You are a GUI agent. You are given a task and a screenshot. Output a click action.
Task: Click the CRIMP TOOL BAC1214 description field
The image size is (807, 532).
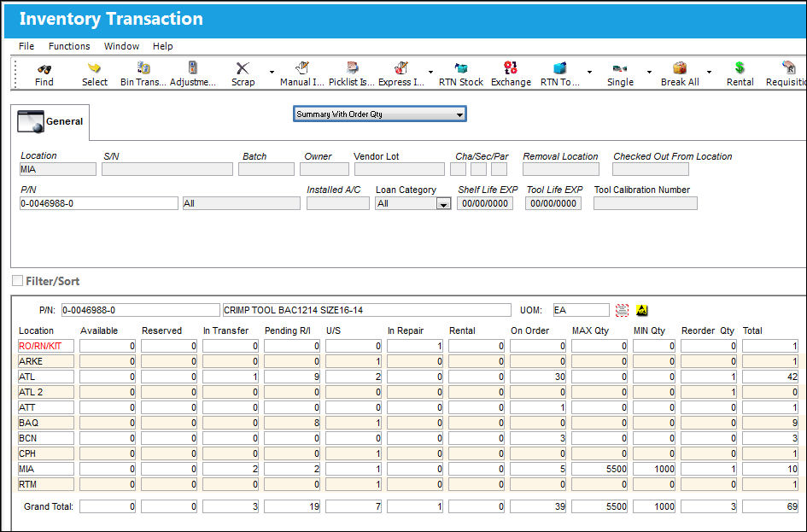pyautogui.click(x=367, y=310)
